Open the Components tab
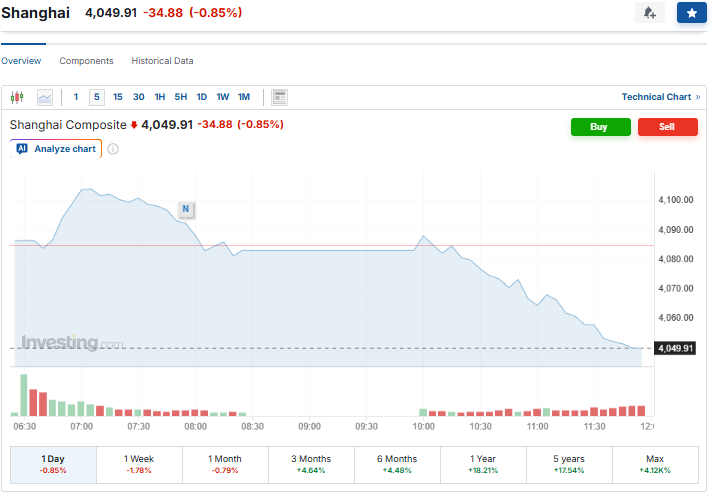The height and width of the screenshot is (494, 717). [x=86, y=61]
